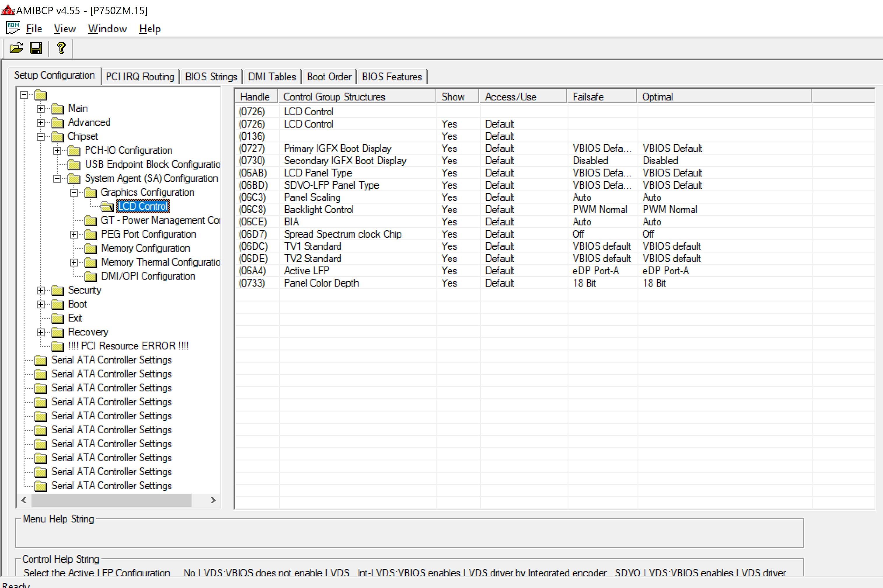Select the Memory Configuration folder
This screenshot has height=588, width=883.
pos(145,248)
